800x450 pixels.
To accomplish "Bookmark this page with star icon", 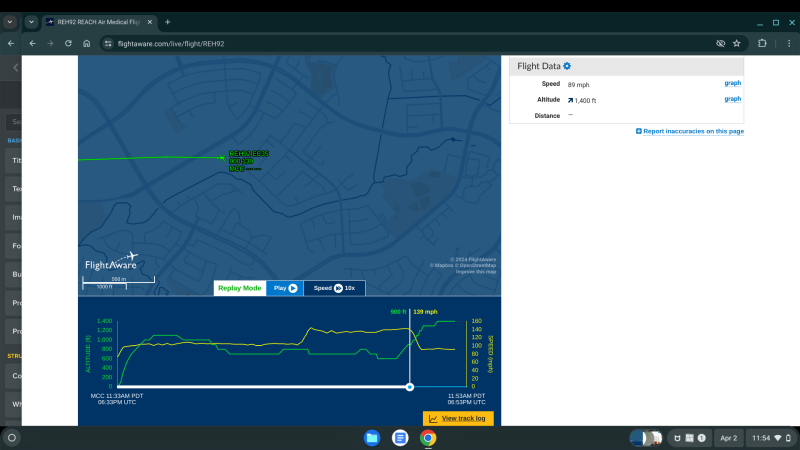I will click(737, 44).
